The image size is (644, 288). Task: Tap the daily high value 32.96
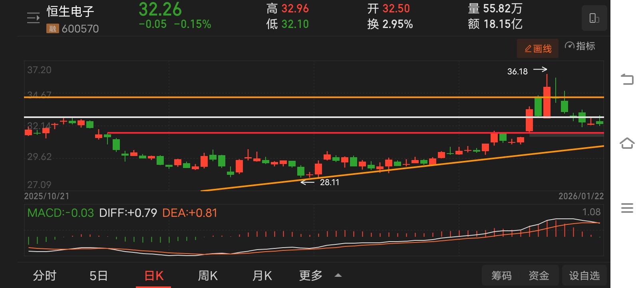(295, 8)
